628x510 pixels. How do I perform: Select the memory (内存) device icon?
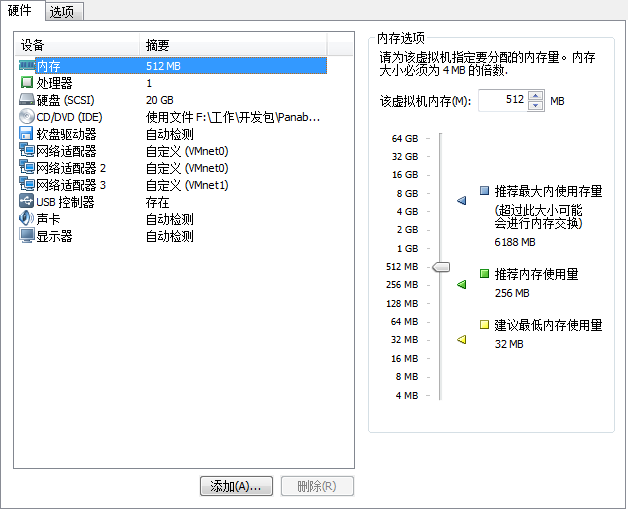tap(27, 65)
